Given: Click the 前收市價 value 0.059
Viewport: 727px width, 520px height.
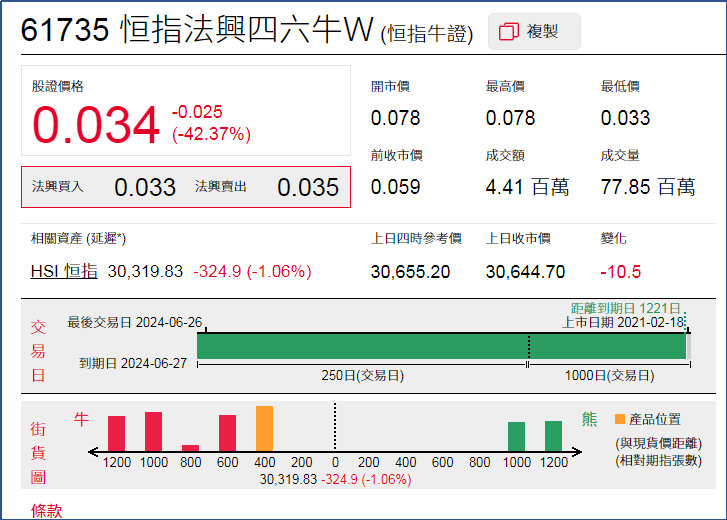Looking at the screenshot, I should pyautogui.click(x=395, y=187).
